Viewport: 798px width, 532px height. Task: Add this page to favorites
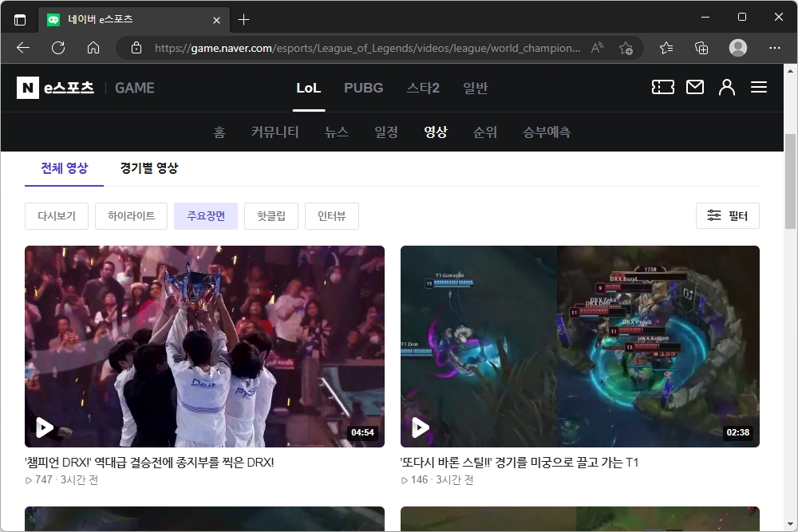[x=626, y=49]
